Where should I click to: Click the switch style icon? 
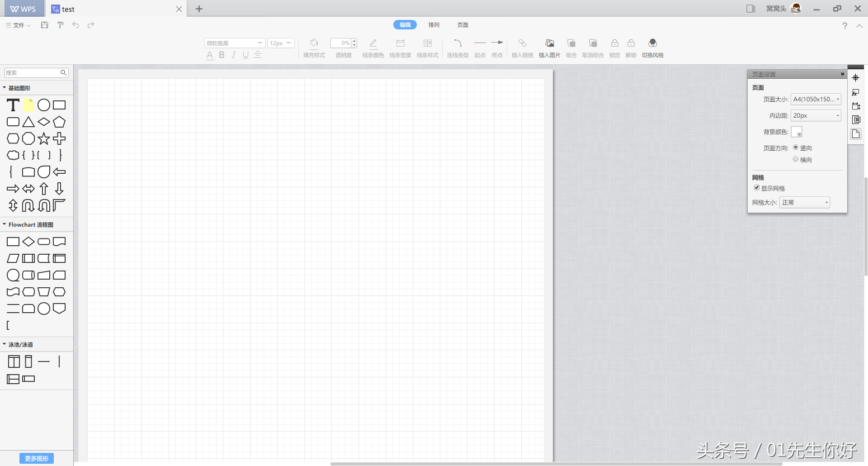[x=652, y=43]
